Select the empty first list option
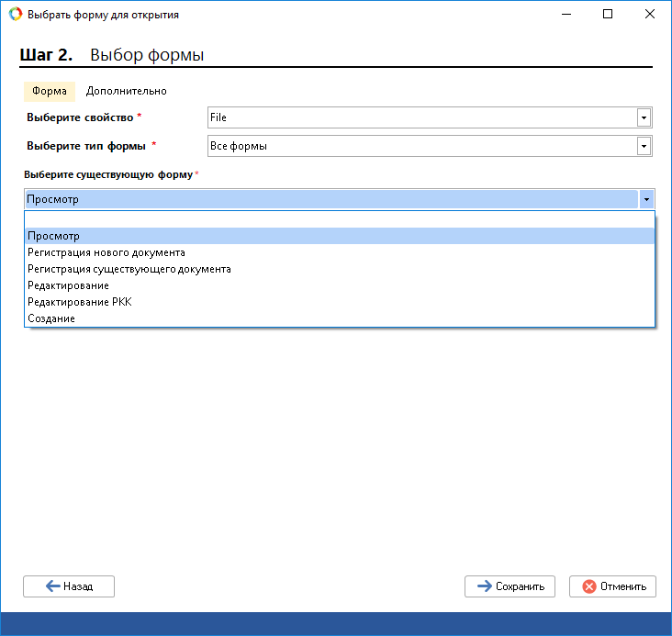 339,219
